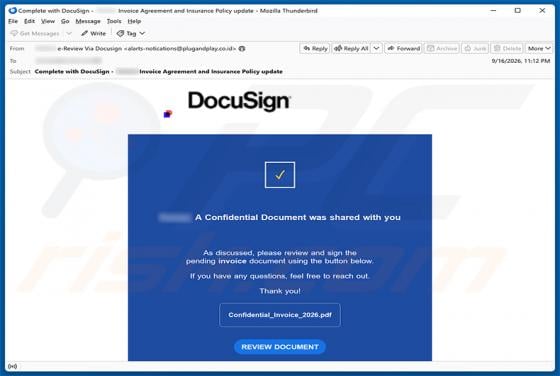Open the Tag dropdown
Image resolution: width=560 pixels, height=376 pixels.
click(x=131, y=34)
